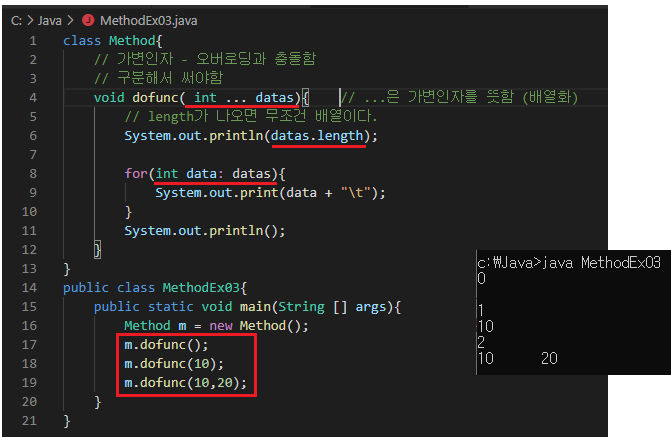Click line number 21 in the gutter

29,421
